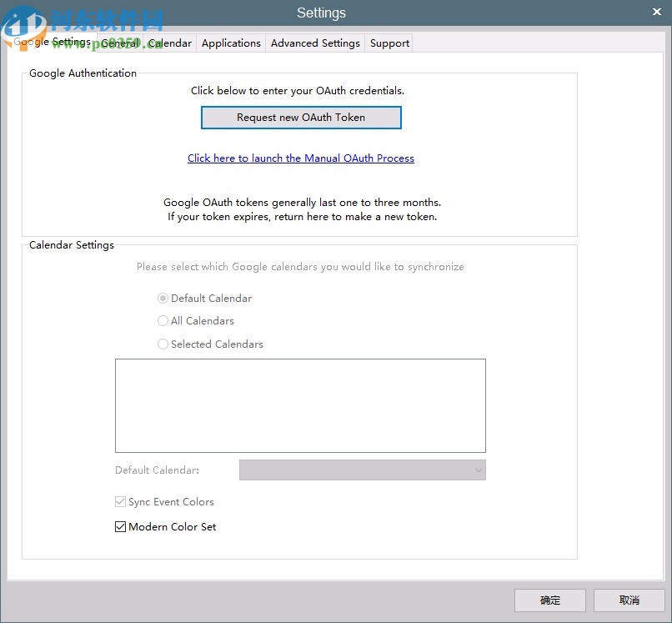The height and width of the screenshot is (623, 672).
Task: Uncheck the Modern Color Set checkbox
Action: tap(120, 526)
